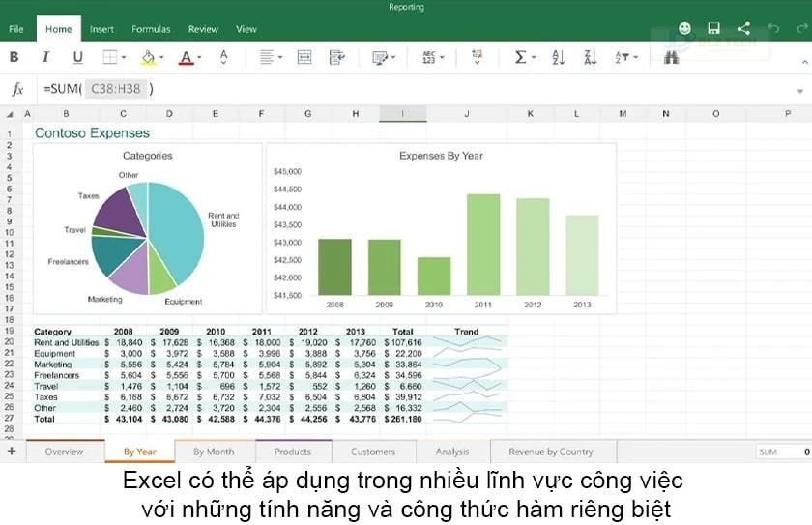This screenshot has width=812, height=525.
Task: Toggle Underline formatting
Action: tap(77, 57)
